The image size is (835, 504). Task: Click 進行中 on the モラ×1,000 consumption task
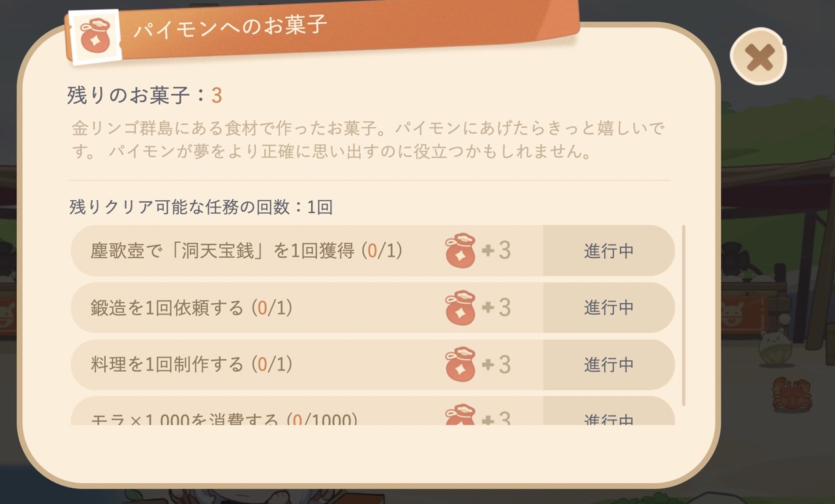(608, 420)
